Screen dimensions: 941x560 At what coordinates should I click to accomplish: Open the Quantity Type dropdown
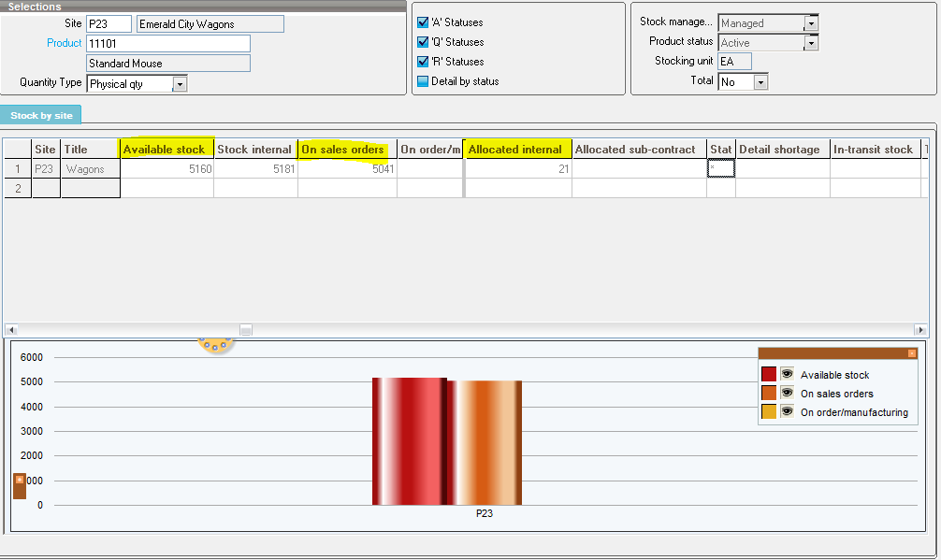(180, 84)
